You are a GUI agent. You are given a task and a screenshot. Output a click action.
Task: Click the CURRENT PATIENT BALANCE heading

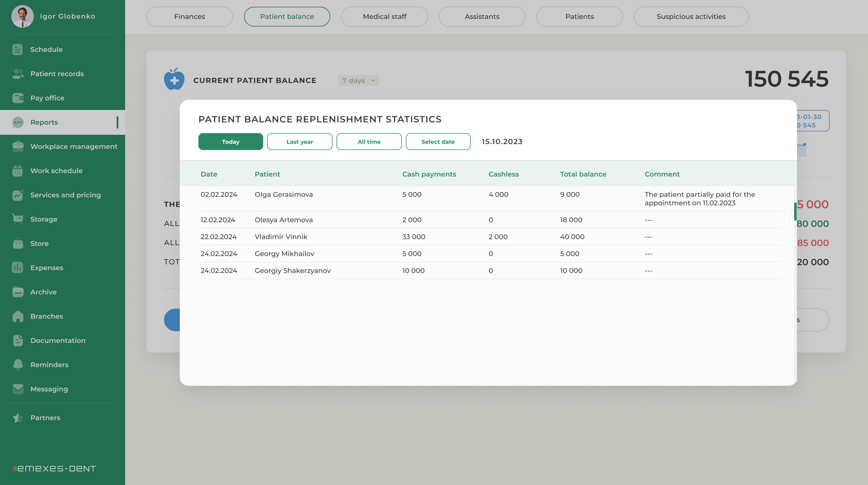255,81
